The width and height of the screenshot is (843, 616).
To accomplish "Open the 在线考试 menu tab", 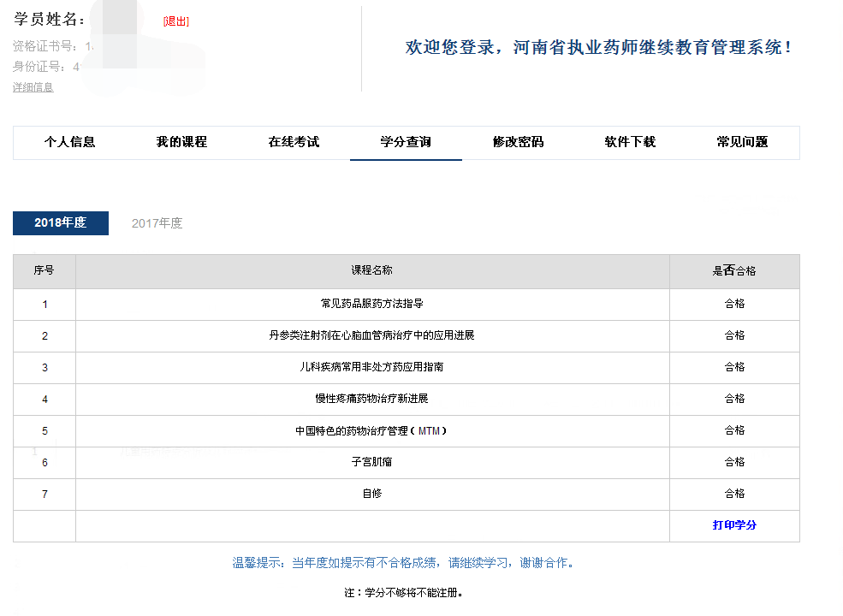I will (294, 142).
